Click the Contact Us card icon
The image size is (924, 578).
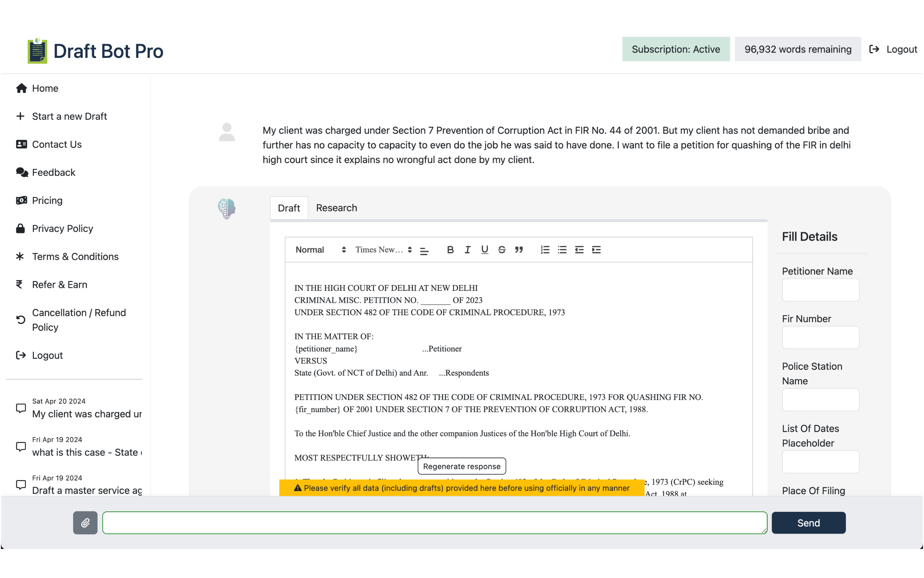(21, 144)
